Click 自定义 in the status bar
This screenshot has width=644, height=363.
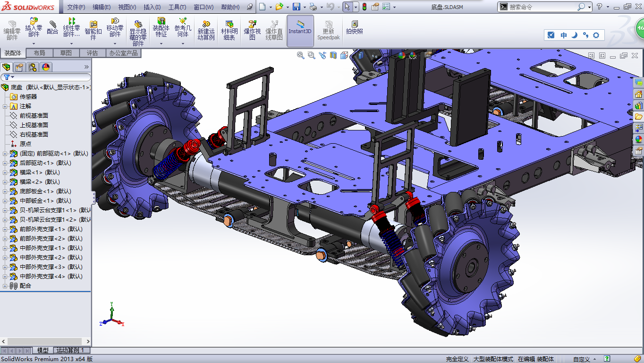point(581,359)
